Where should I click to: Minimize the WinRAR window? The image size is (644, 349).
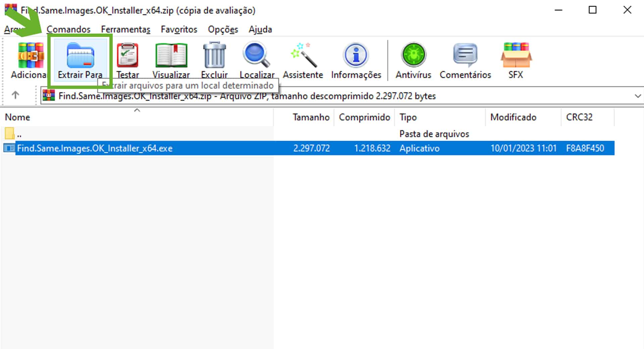pyautogui.click(x=558, y=10)
